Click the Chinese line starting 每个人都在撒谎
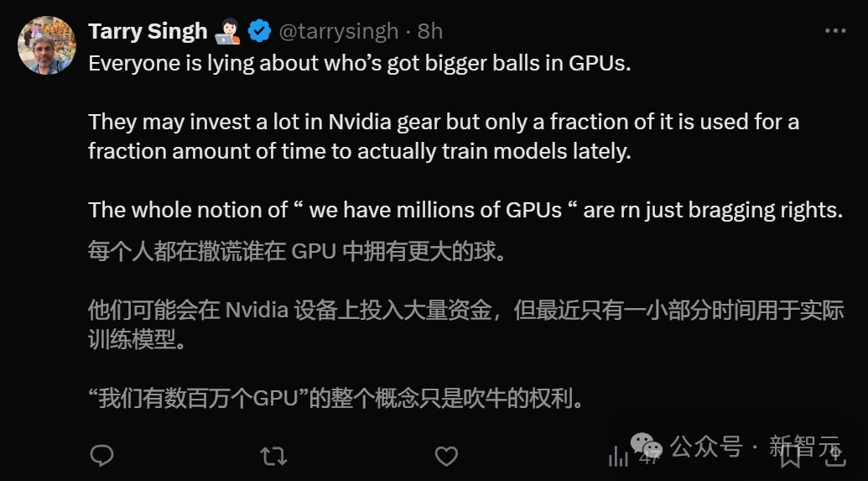Image resolution: width=868 pixels, height=481 pixels. (298, 252)
